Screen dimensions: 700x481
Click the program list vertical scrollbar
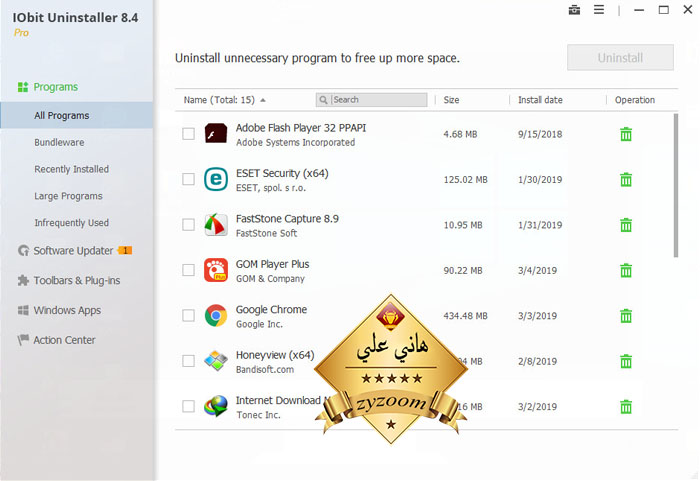(x=676, y=185)
